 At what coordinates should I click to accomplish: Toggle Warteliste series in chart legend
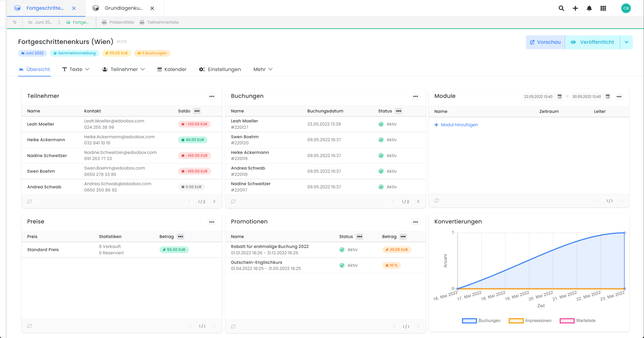click(x=577, y=320)
